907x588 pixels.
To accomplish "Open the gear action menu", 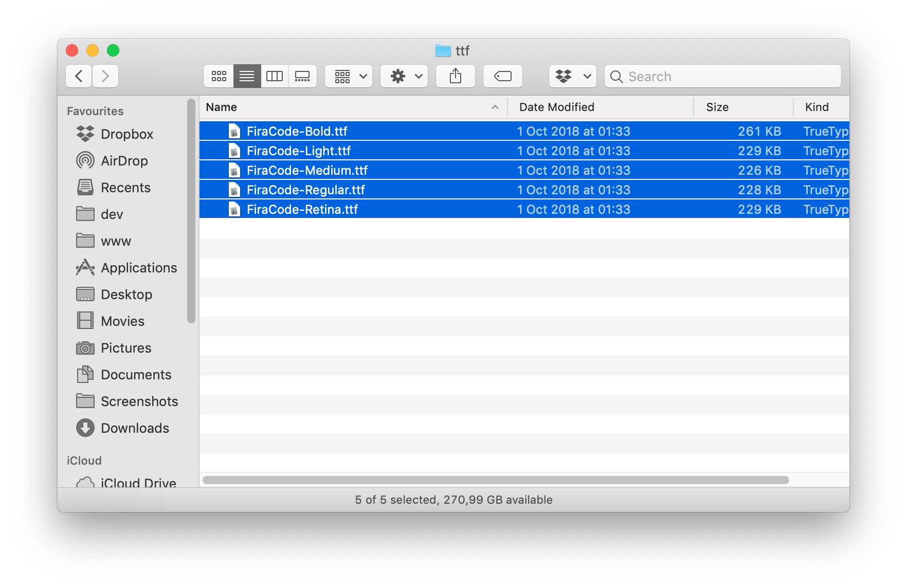I will [404, 77].
